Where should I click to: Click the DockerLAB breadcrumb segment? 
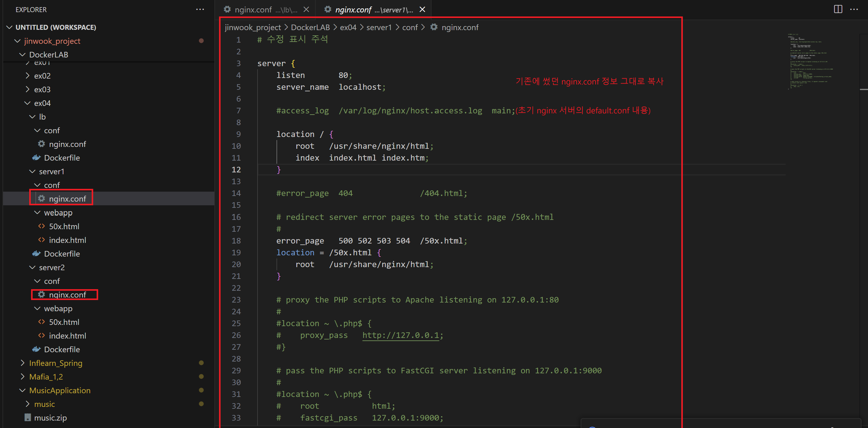(310, 27)
